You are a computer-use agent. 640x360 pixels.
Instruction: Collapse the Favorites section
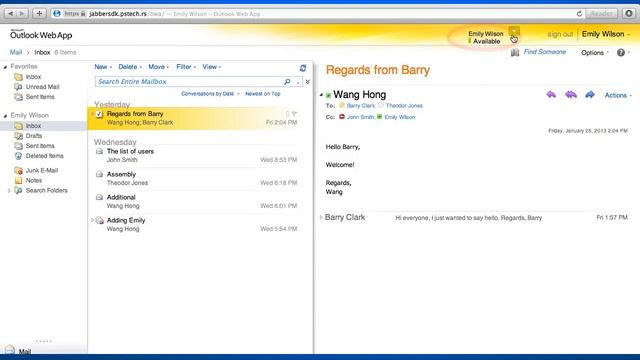[5, 67]
